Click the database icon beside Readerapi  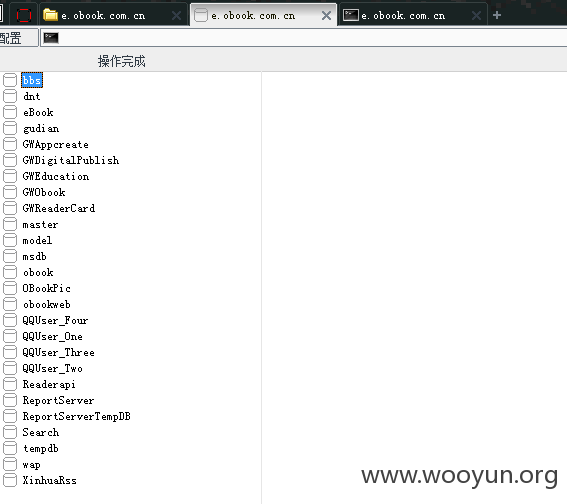coord(10,384)
